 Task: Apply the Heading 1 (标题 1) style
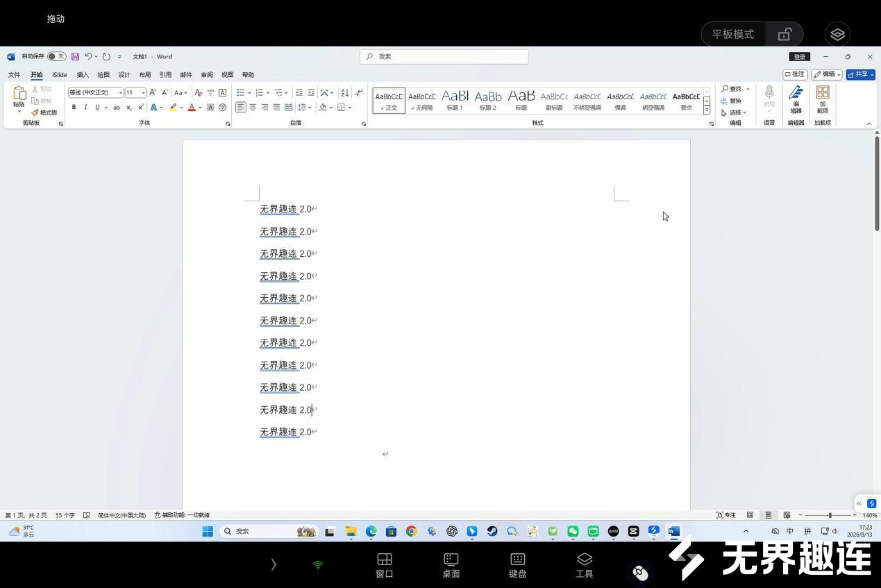pyautogui.click(x=455, y=100)
